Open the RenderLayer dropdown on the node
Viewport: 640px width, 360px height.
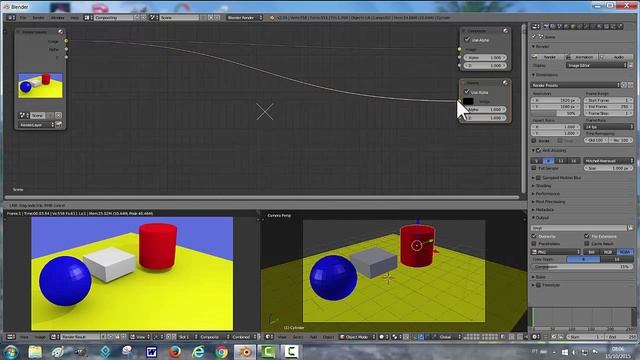(36, 124)
